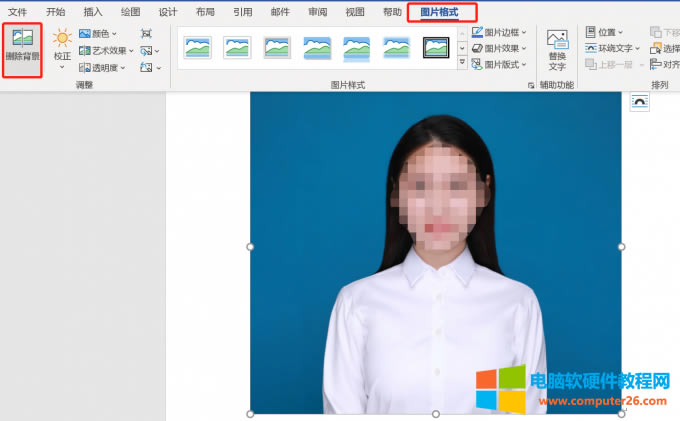Click the Reset Picture icon
The height and width of the screenshot is (421, 680).
point(148,67)
